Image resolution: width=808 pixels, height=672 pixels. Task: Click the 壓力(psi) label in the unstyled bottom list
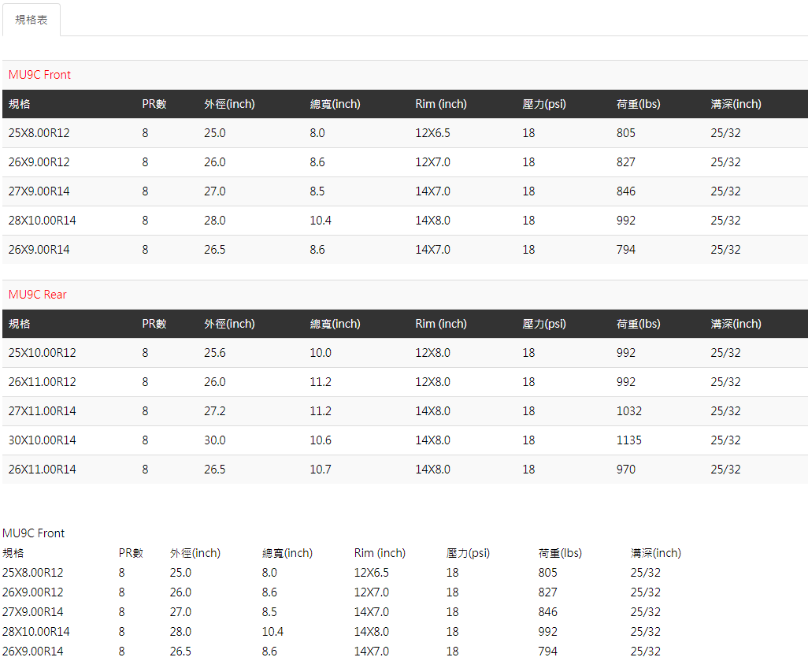click(x=468, y=553)
